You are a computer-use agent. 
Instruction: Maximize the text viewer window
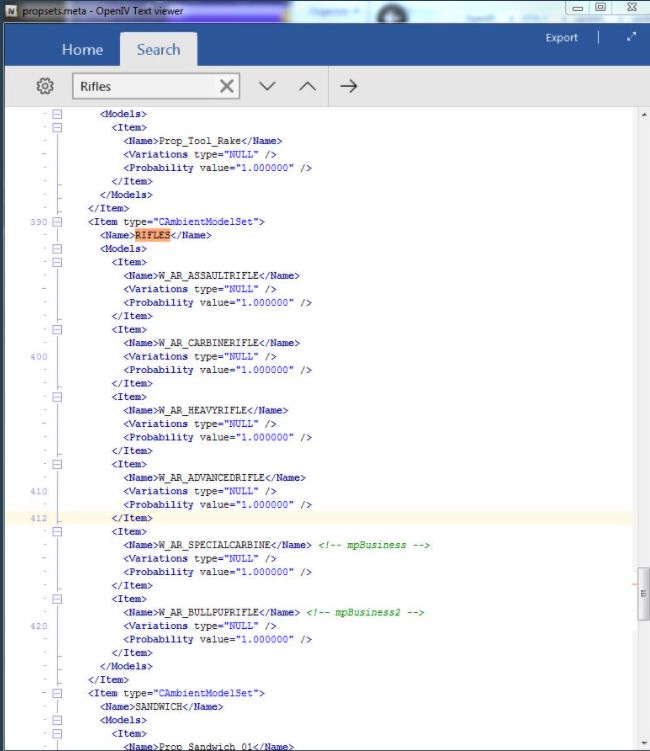pyautogui.click(x=600, y=7)
